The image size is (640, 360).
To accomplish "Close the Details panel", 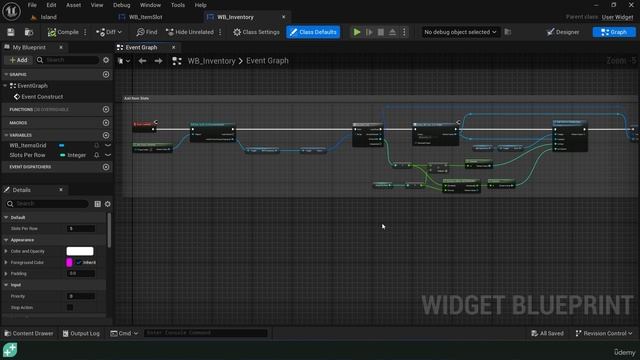I will click(61, 190).
